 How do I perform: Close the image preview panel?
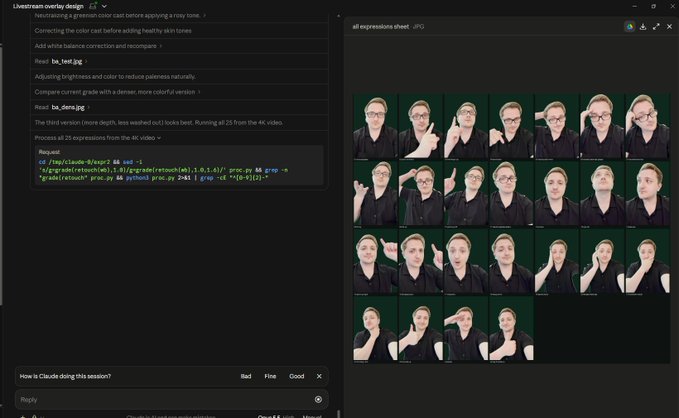(669, 26)
